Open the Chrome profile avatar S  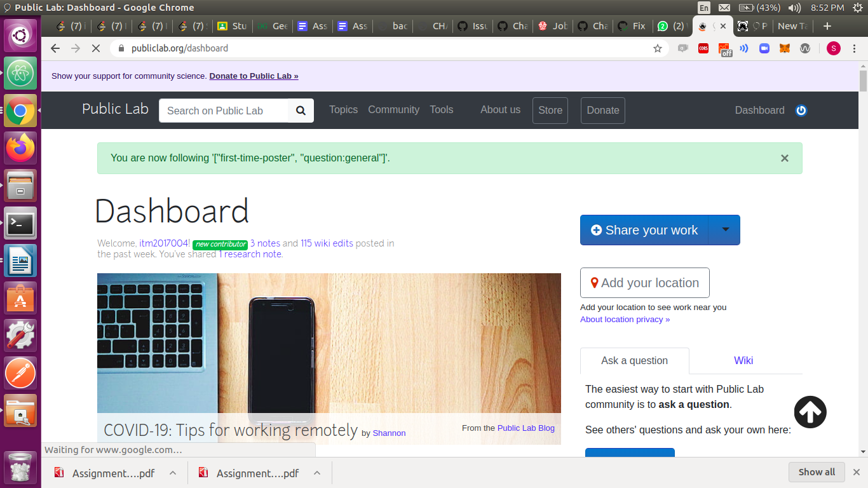834,48
